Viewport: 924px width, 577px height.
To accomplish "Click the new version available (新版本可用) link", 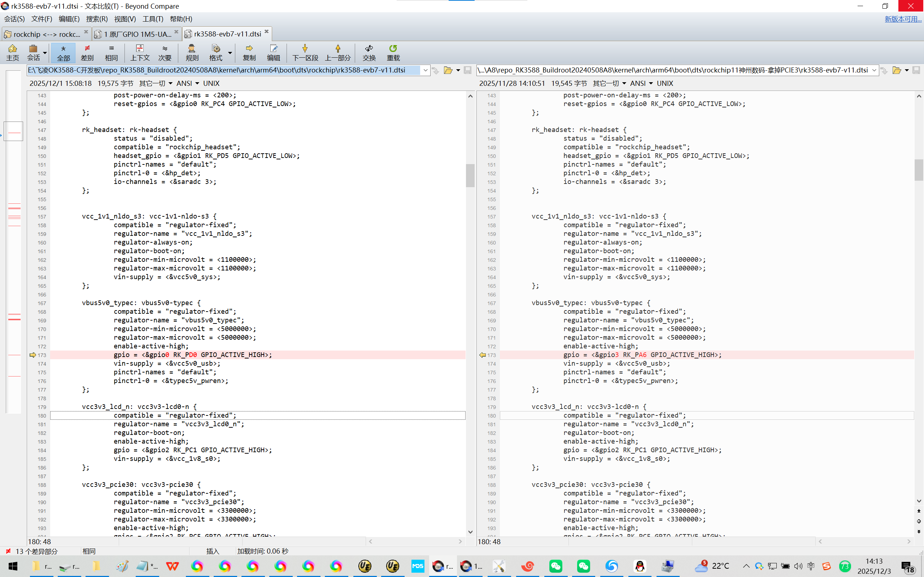I will [x=903, y=19].
